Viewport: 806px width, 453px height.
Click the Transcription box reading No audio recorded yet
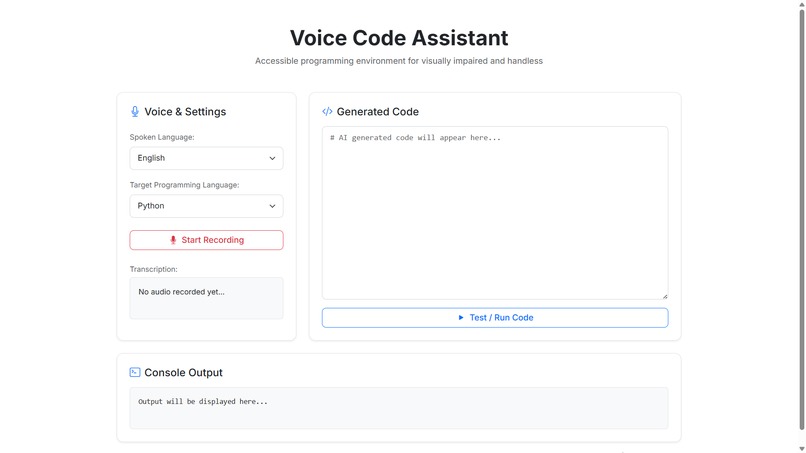(206, 298)
